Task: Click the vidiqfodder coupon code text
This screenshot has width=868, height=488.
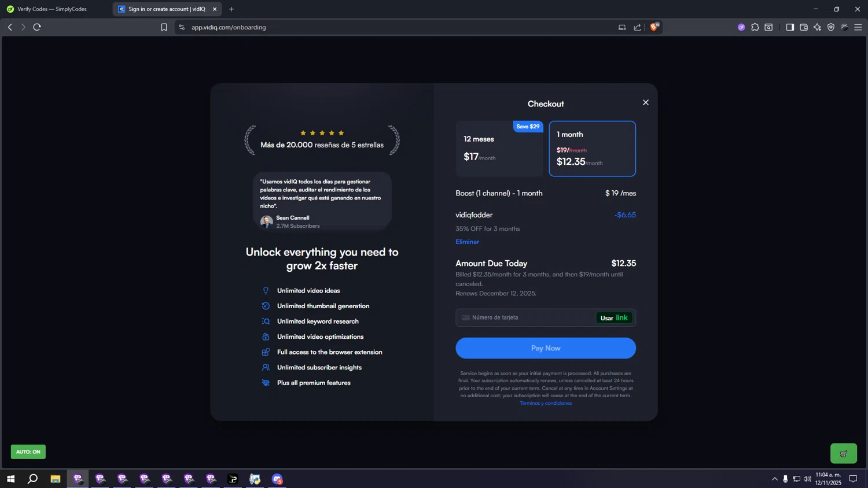Action: point(474,215)
